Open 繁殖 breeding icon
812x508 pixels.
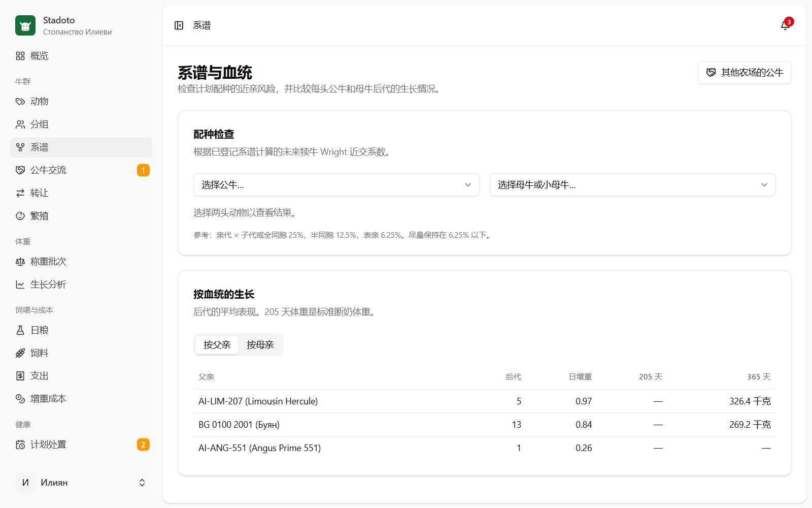[20, 216]
